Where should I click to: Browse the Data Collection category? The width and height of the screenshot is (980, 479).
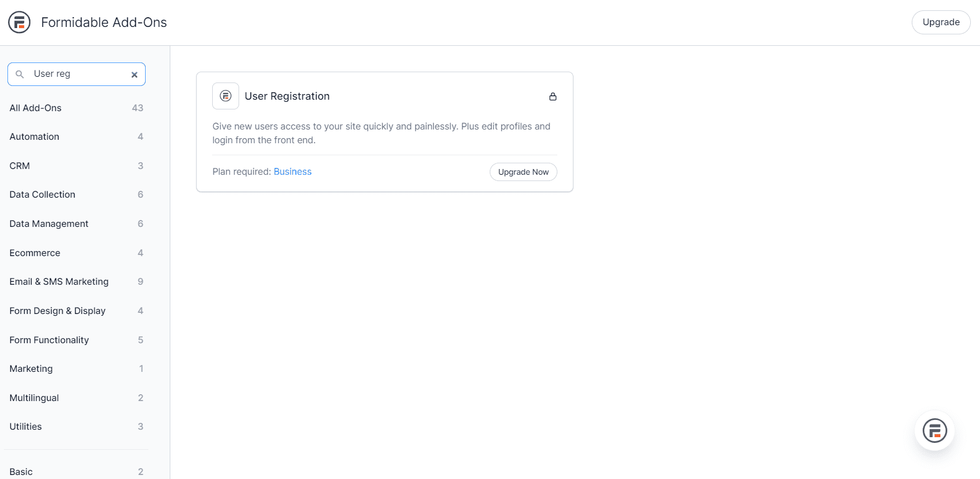tap(42, 194)
